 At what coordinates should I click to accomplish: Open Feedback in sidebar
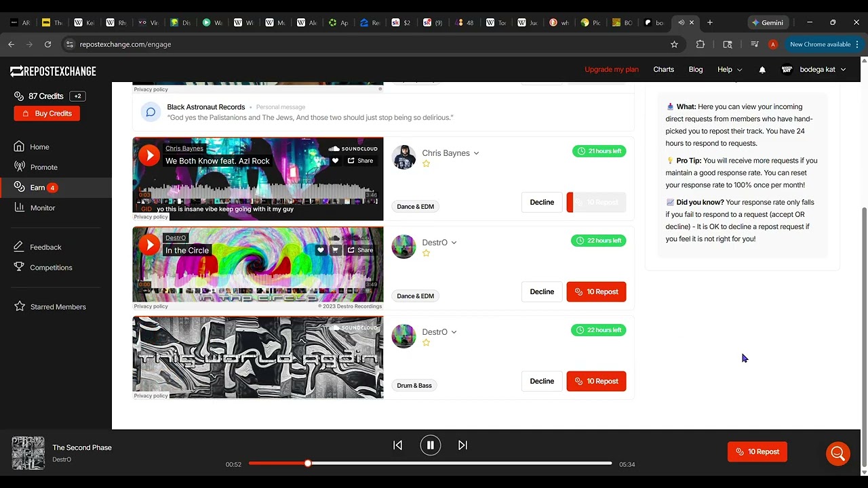point(45,247)
